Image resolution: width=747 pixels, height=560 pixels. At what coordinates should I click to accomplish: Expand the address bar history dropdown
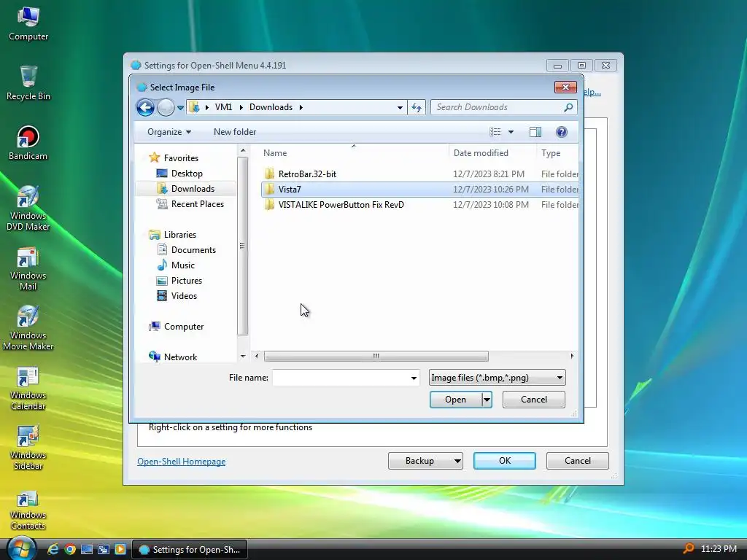pos(400,108)
